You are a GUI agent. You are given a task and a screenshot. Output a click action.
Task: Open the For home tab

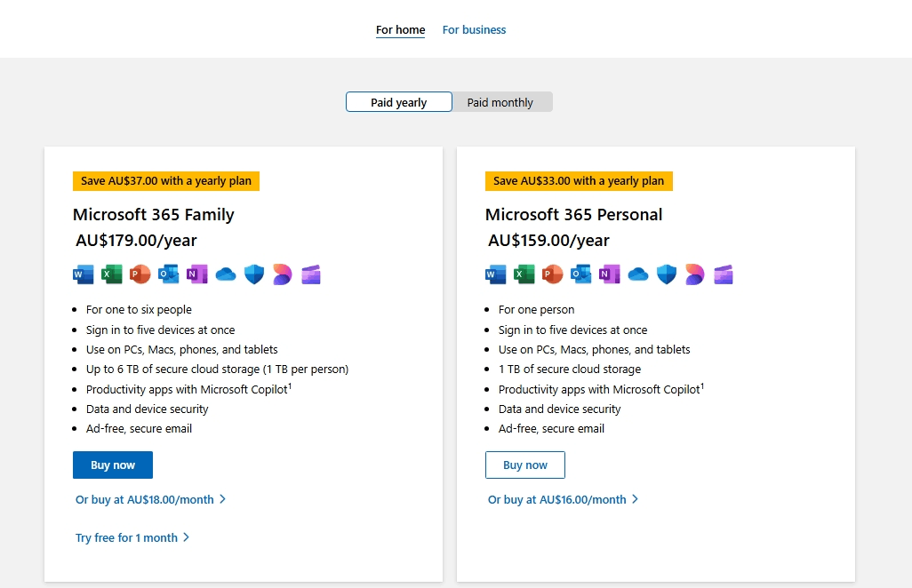coord(400,29)
